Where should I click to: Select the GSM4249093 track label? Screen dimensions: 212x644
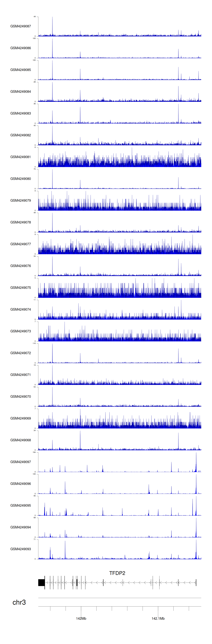tap(20, 549)
